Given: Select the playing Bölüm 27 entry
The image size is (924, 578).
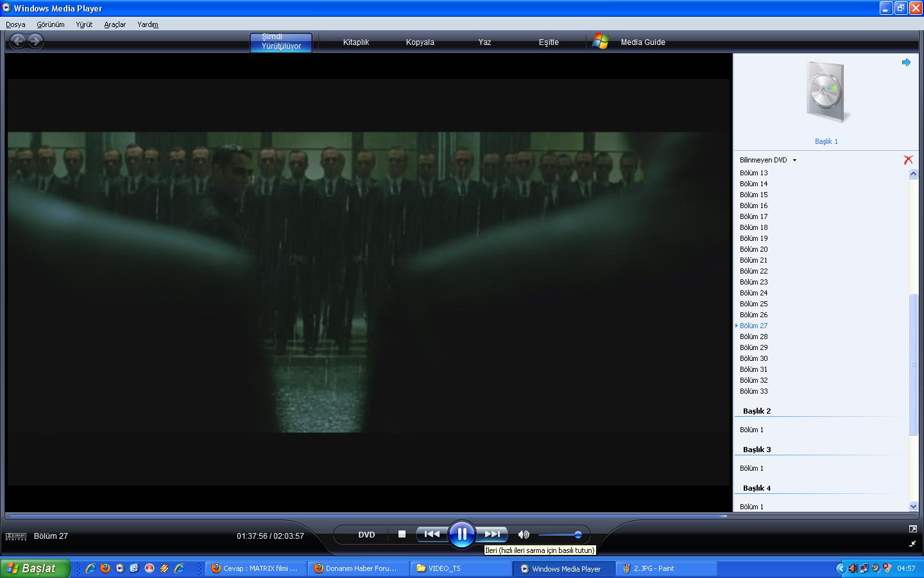Looking at the screenshot, I should (x=754, y=326).
